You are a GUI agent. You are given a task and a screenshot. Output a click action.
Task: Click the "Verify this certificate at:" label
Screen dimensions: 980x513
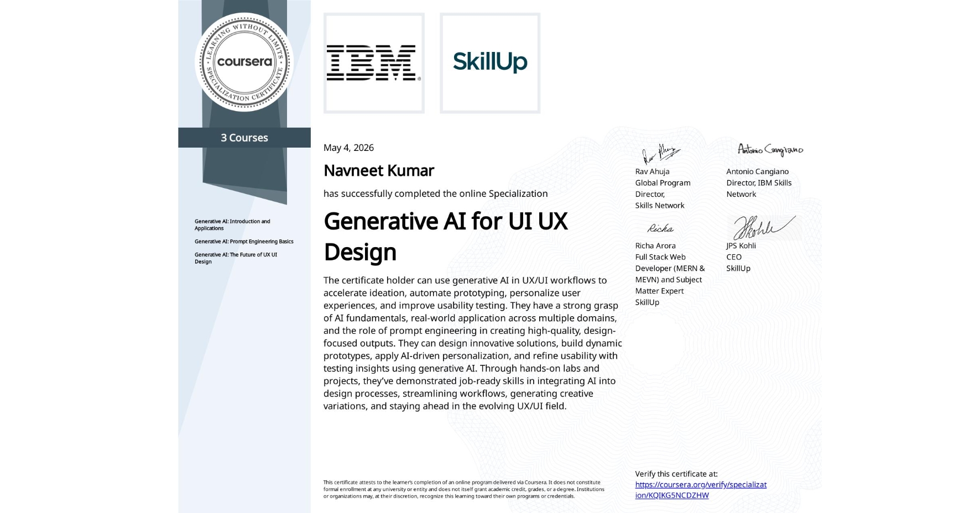[676, 474]
